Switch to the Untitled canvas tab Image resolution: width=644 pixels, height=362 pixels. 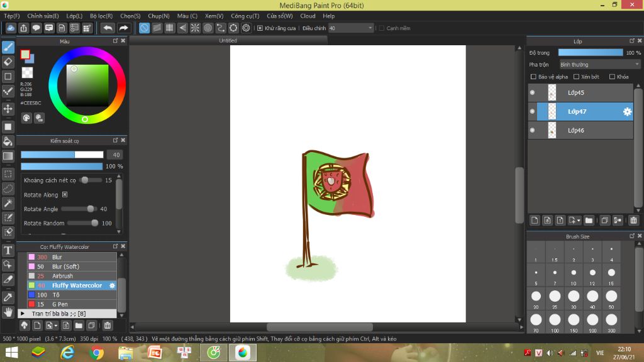(228, 40)
